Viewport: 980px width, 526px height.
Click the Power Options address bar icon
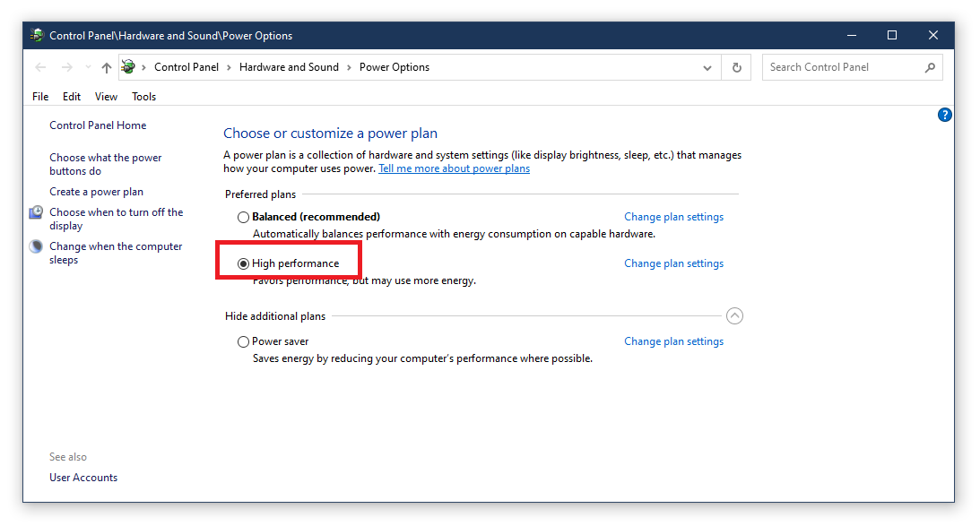[x=128, y=67]
